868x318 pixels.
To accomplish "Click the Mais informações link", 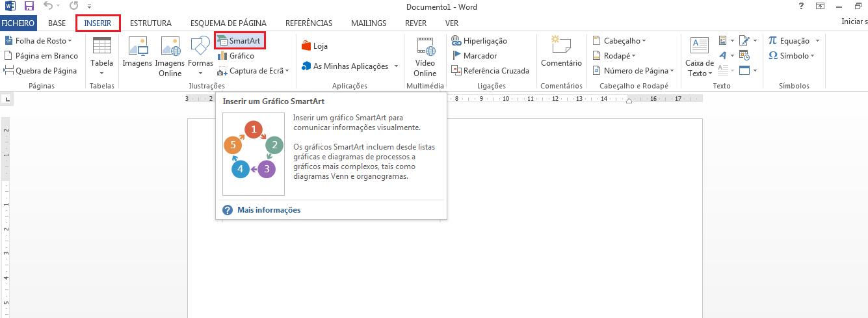I will pos(269,210).
